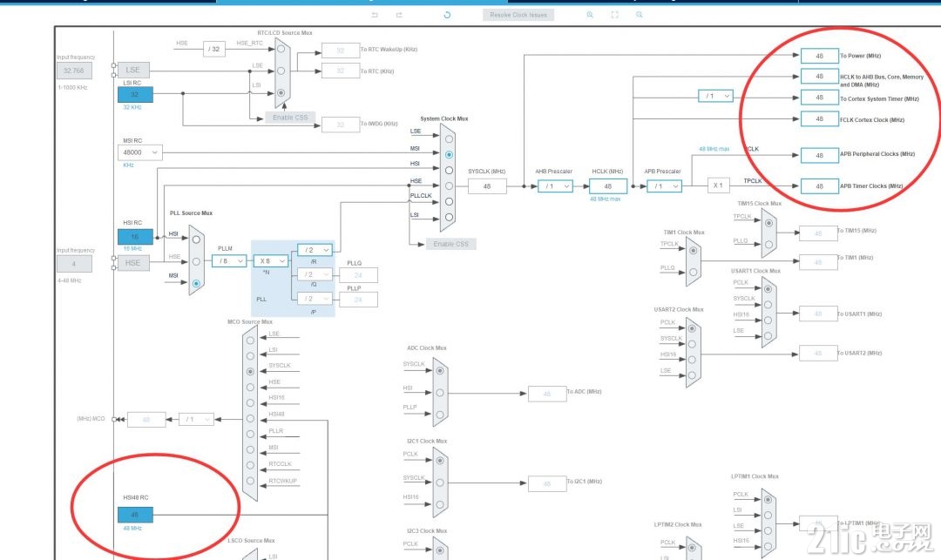This screenshot has height=560, width=941.
Task: Zoom in on the clock diagram
Action: (x=590, y=15)
